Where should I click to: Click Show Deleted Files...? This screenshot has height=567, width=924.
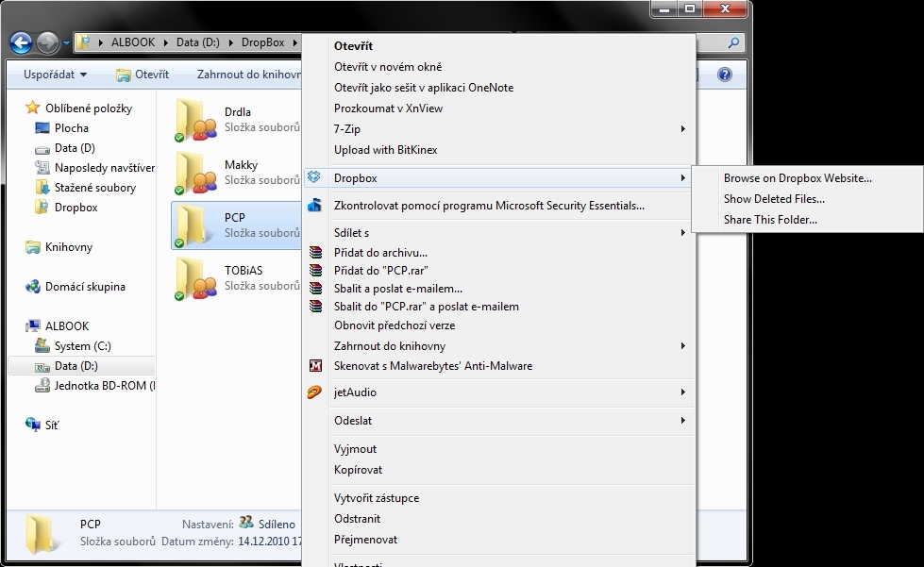pyautogui.click(x=774, y=198)
